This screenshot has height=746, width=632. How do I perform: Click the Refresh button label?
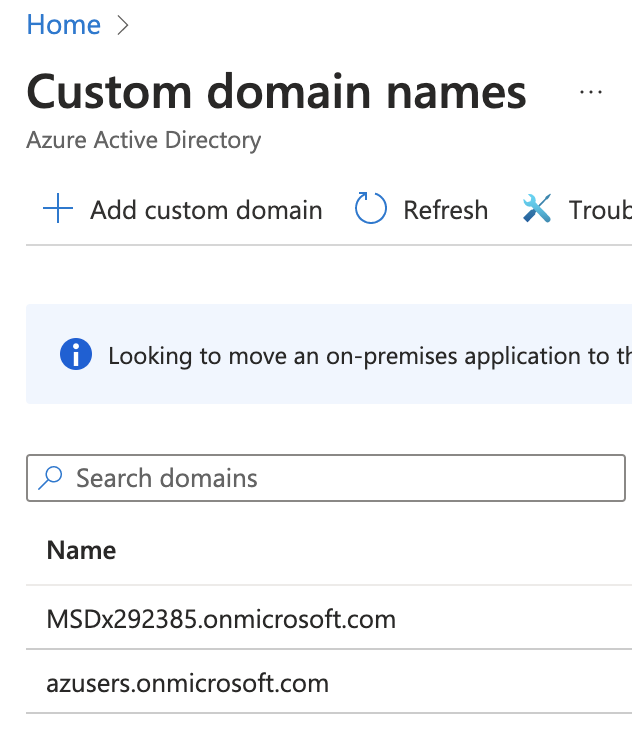pyautogui.click(x=445, y=210)
